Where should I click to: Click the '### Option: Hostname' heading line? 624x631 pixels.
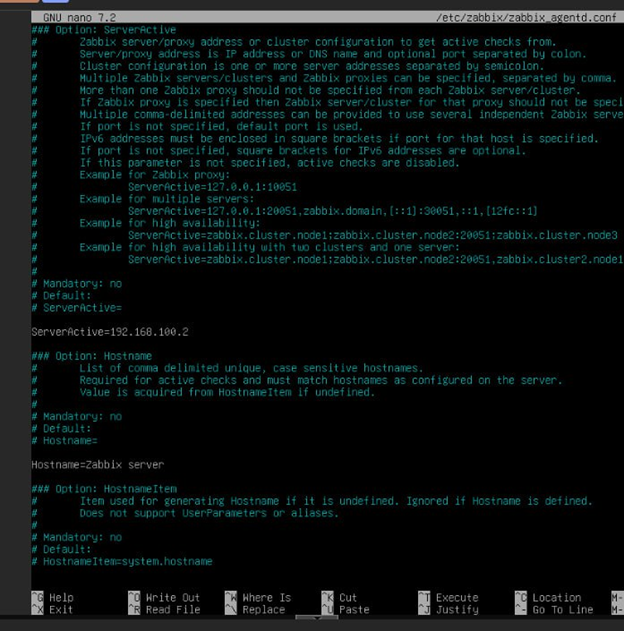(x=92, y=355)
